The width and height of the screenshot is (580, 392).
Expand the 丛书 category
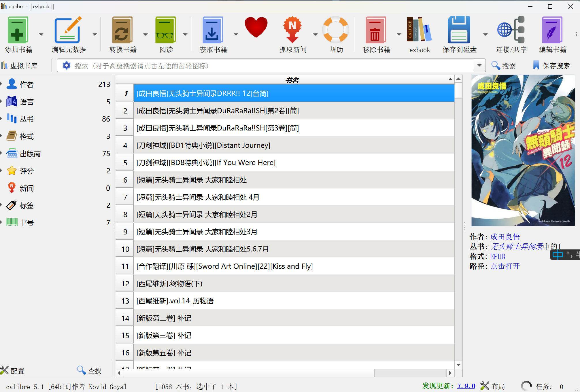pyautogui.click(x=1, y=119)
